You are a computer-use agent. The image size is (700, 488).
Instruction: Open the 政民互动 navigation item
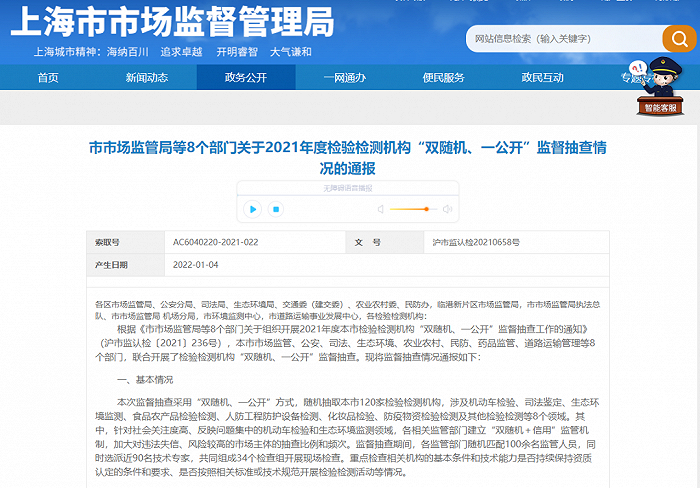(542, 78)
